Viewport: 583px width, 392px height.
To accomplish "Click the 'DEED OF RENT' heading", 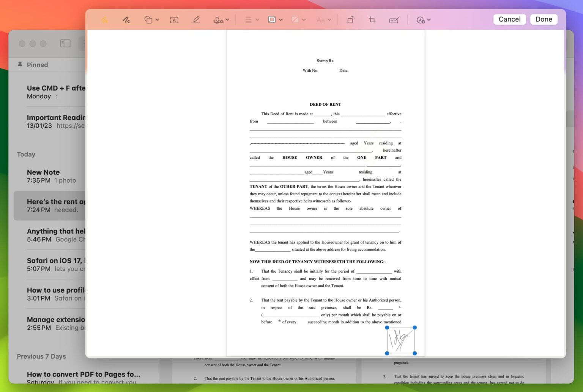I will click(325, 104).
